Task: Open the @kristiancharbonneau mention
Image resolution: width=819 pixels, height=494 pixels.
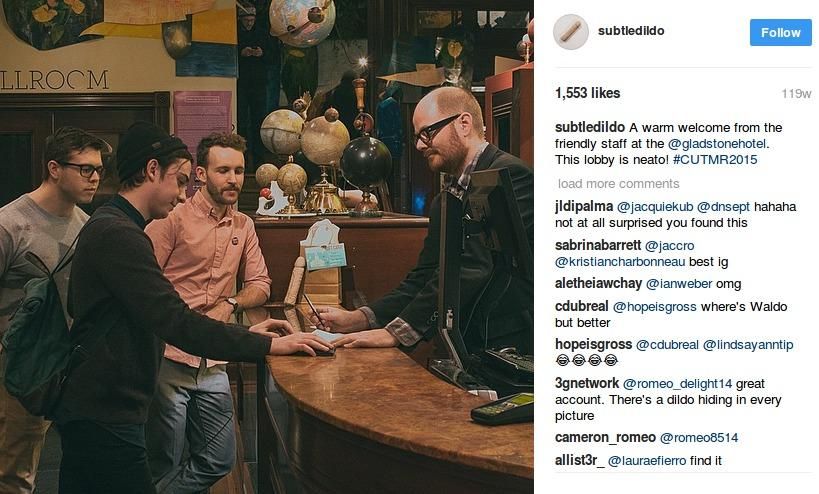Action: pyautogui.click(x=620, y=262)
